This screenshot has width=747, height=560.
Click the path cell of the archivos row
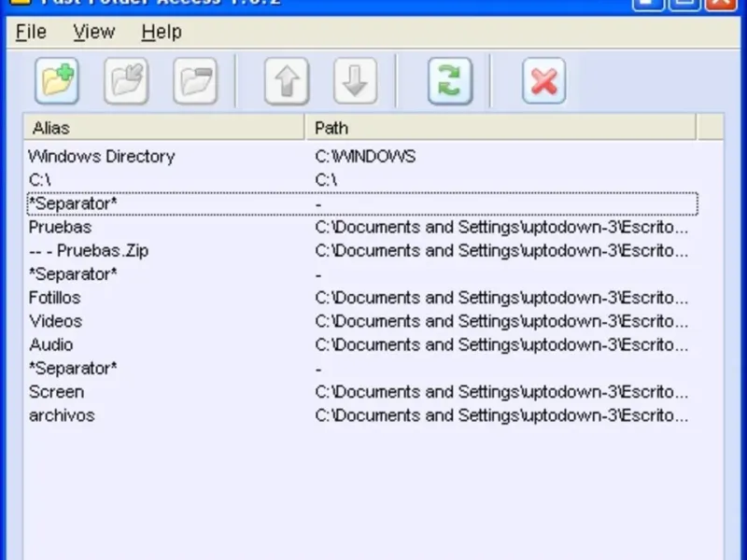click(501, 415)
